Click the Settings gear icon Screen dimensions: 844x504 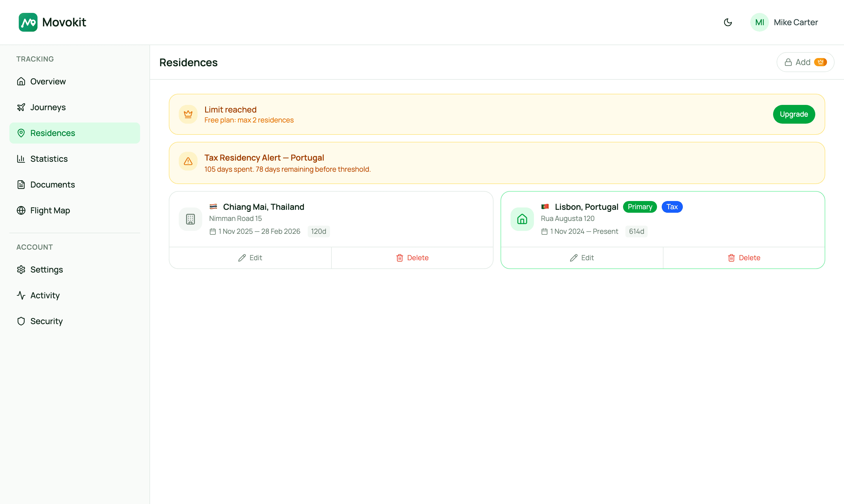tap(21, 270)
